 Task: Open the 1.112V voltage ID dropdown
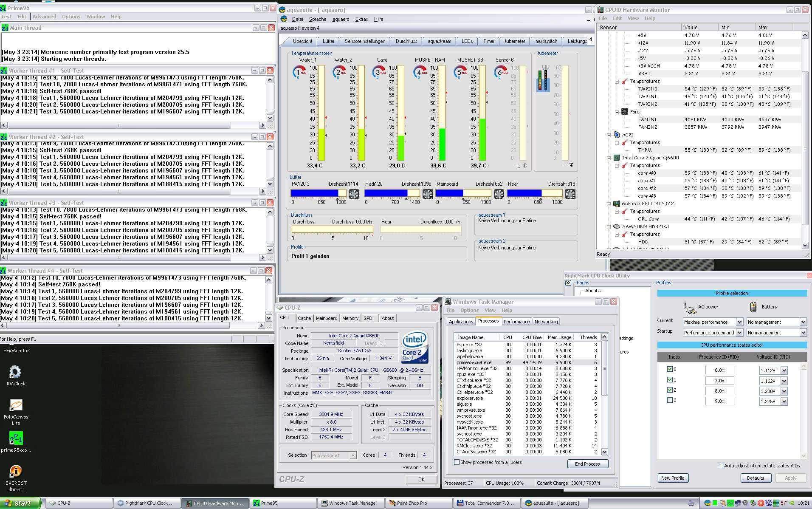point(784,370)
